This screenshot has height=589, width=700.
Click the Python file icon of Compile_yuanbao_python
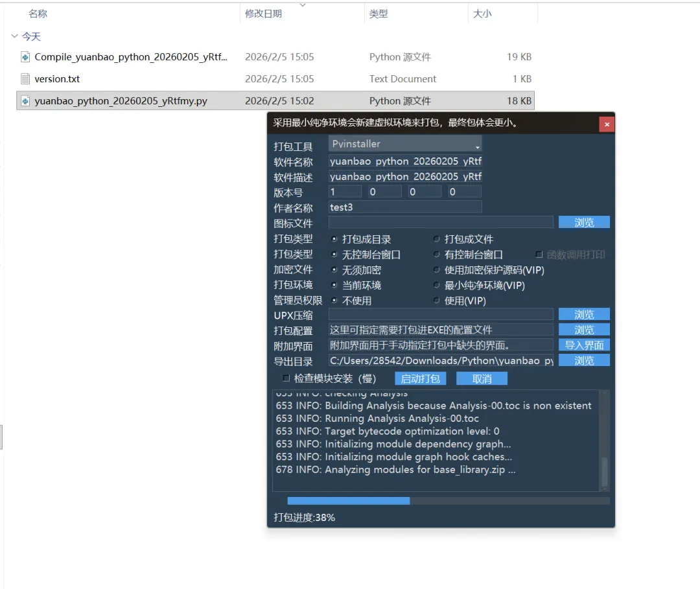pyautogui.click(x=25, y=57)
